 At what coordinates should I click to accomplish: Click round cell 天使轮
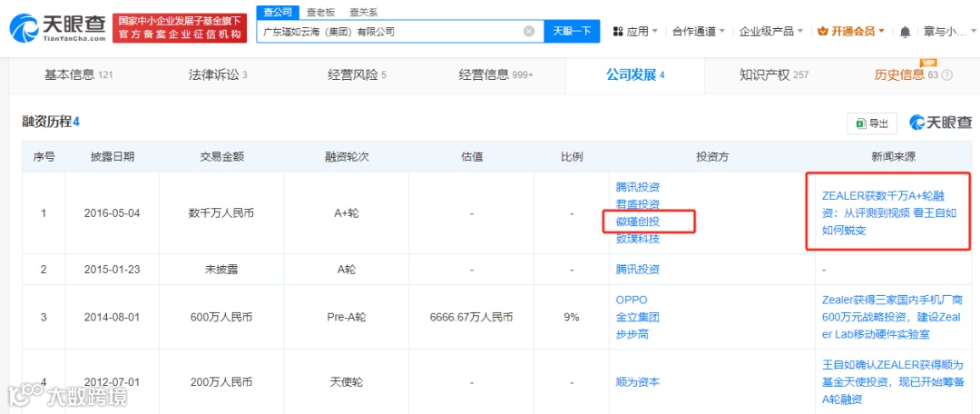pyautogui.click(x=347, y=382)
